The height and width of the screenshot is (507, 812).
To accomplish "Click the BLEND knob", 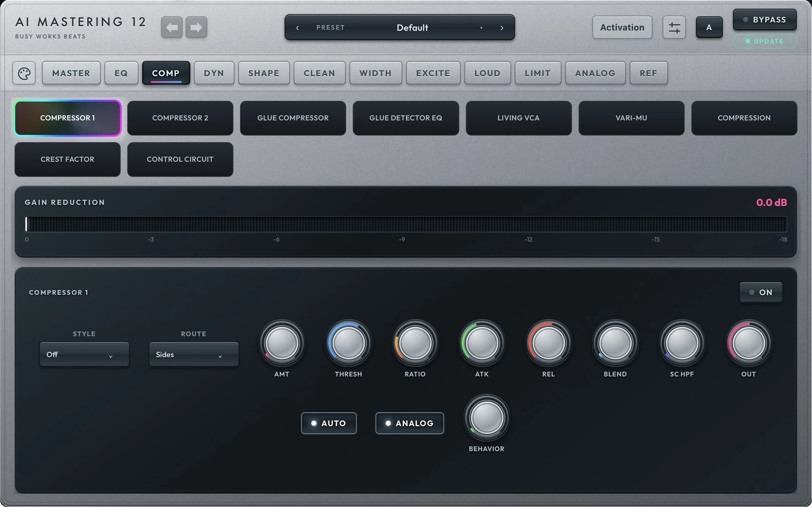I will 615,343.
